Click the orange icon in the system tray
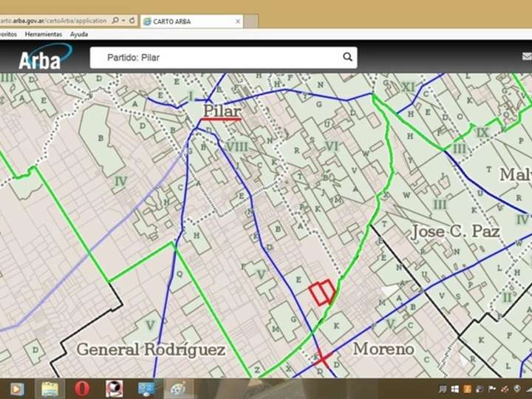 tap(467, 389)
